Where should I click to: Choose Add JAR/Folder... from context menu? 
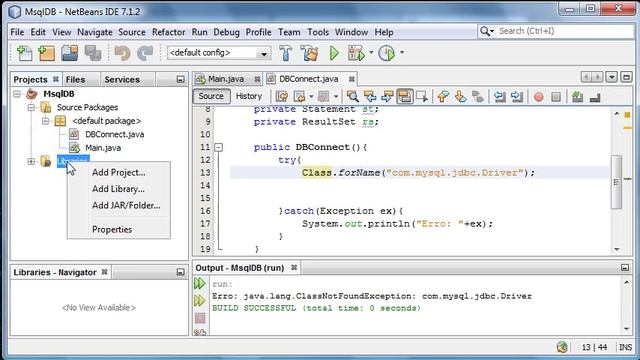(119, 205)
